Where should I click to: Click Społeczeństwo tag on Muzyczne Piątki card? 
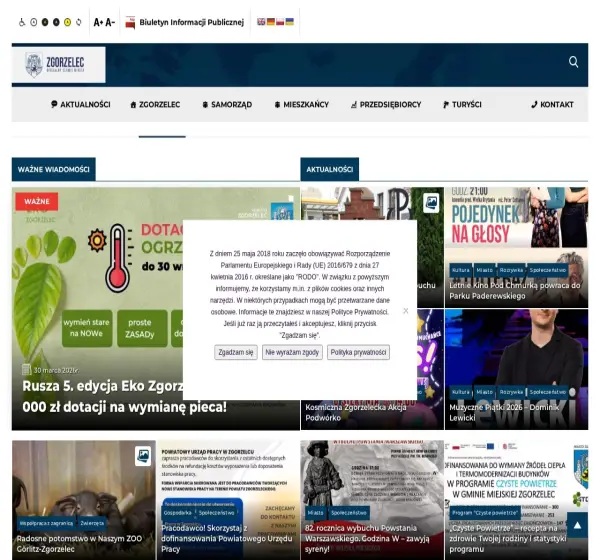pyautogui.click(x=548, y=392)
